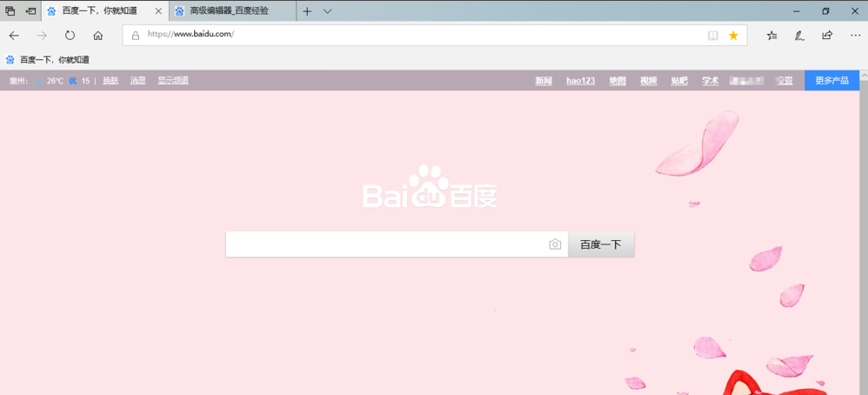Screen dimensions: 868x395
Task: Open a new tab with plus
Action: [x=307, y=11]
